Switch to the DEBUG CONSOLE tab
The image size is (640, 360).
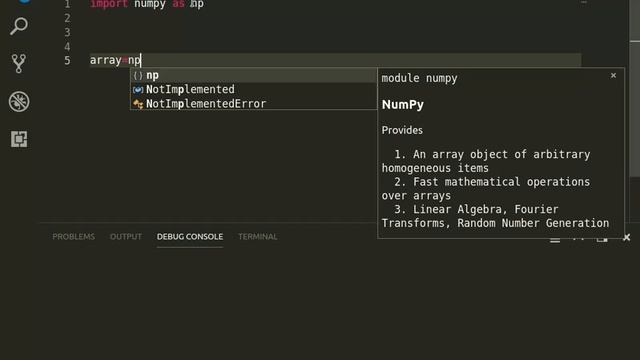pos(190,237)
